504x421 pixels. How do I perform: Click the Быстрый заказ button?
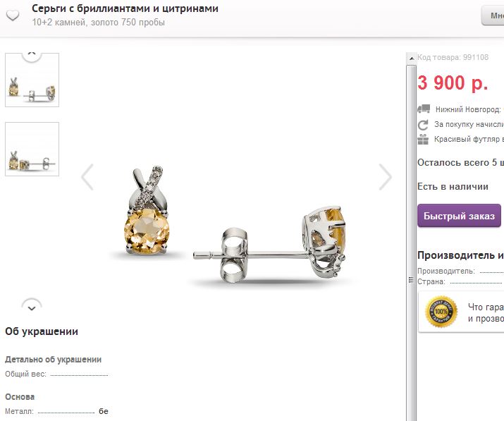[459, 216]
